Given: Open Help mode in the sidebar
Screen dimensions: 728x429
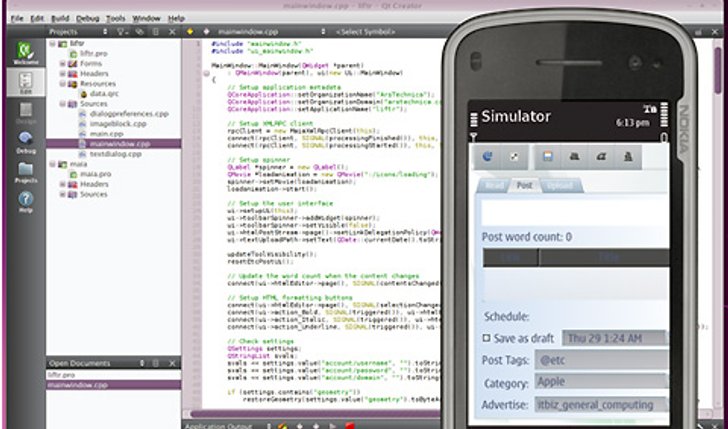Looking at the screenshot, I should click(x=26, y=202).
